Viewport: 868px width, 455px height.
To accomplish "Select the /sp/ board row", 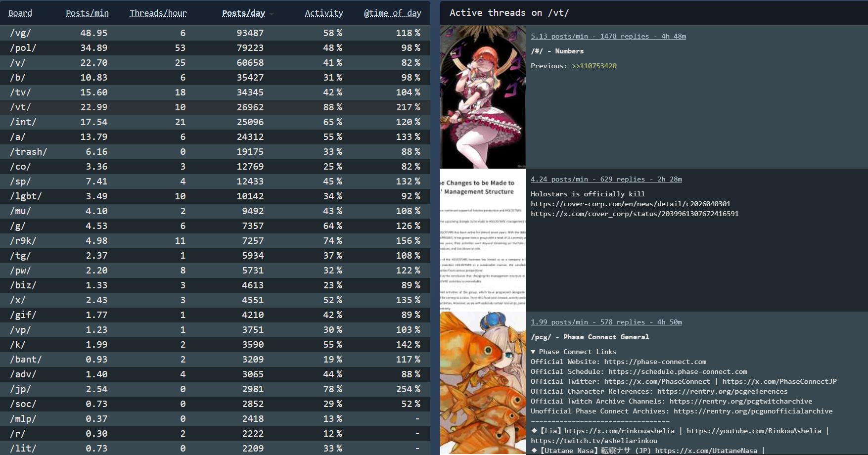I will pos(215,182).
